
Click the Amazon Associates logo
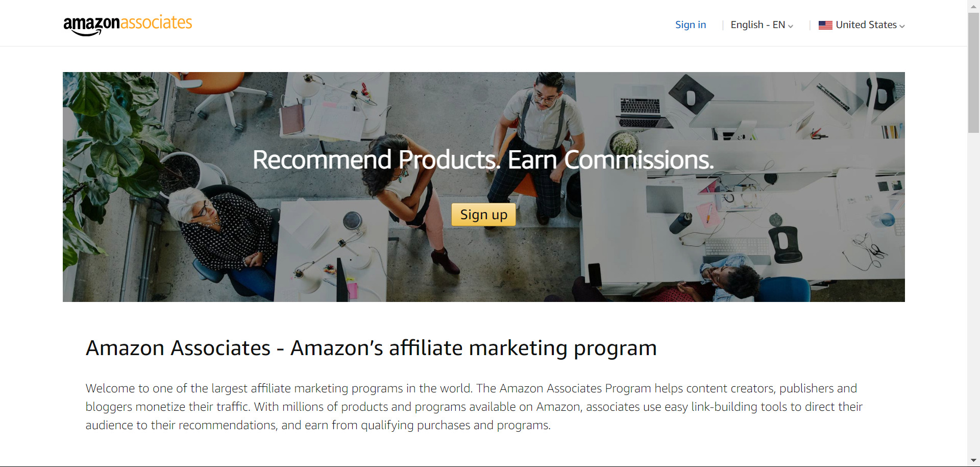pyautogui.click(x=128, y=25)
